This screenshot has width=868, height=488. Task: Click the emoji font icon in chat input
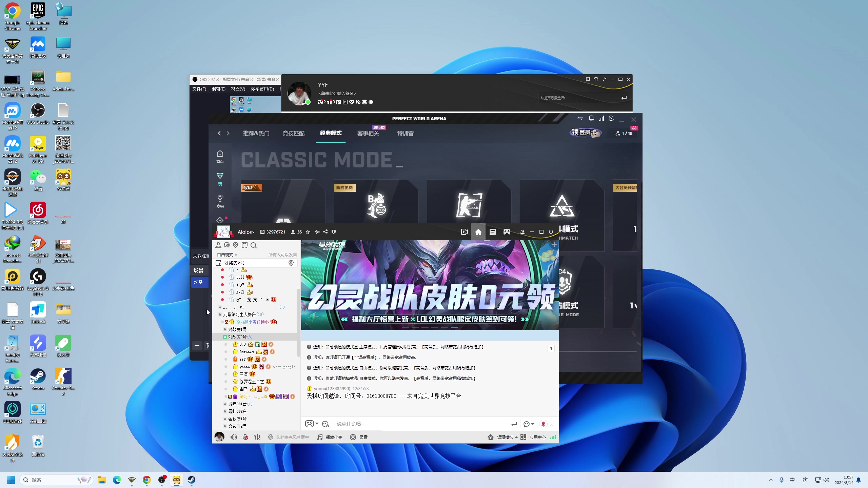[325, 424]
